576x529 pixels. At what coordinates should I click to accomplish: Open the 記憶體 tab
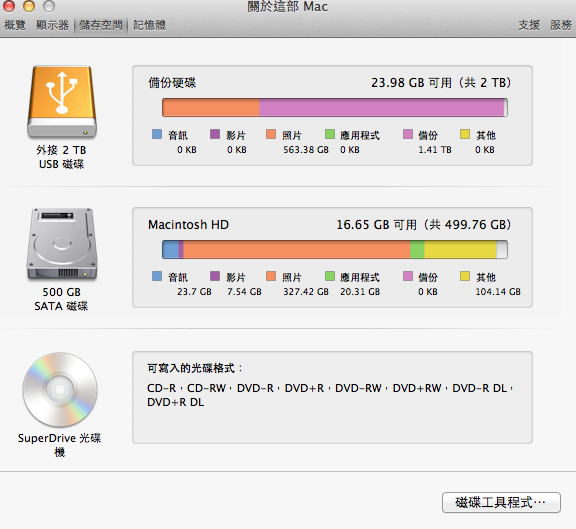[149, 25]
